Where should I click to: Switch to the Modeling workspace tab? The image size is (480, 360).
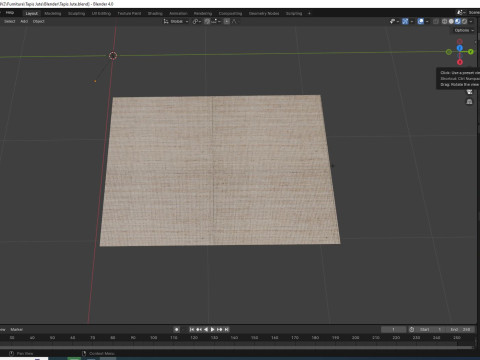[x=53, y=13]
